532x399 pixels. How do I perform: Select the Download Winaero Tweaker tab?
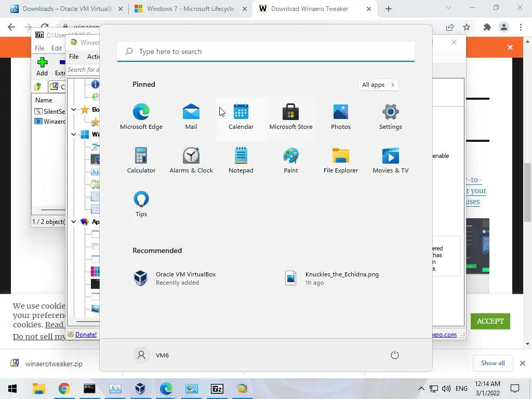314,9
